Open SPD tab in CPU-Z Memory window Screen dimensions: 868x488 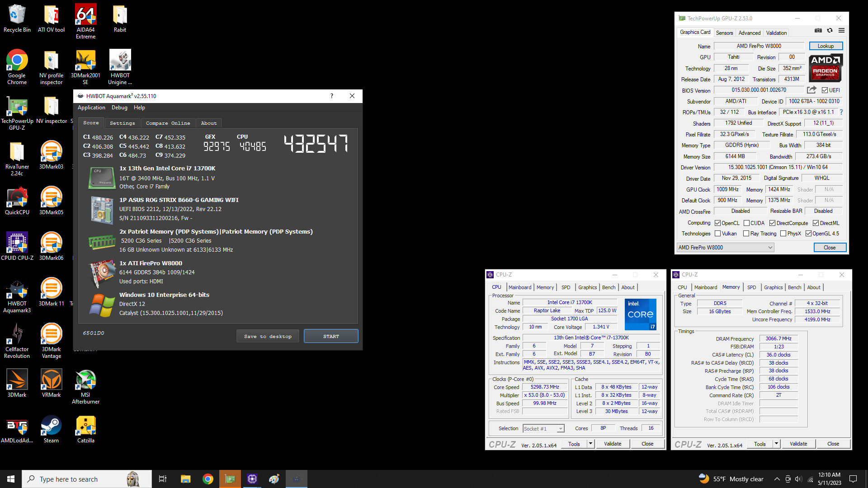tap(751, 287)
